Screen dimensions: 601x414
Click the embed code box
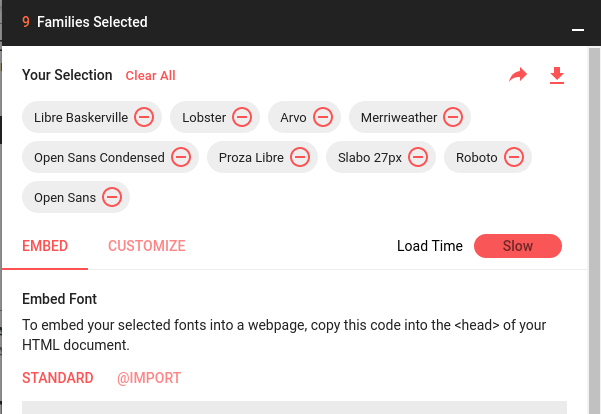coord(294,407)
